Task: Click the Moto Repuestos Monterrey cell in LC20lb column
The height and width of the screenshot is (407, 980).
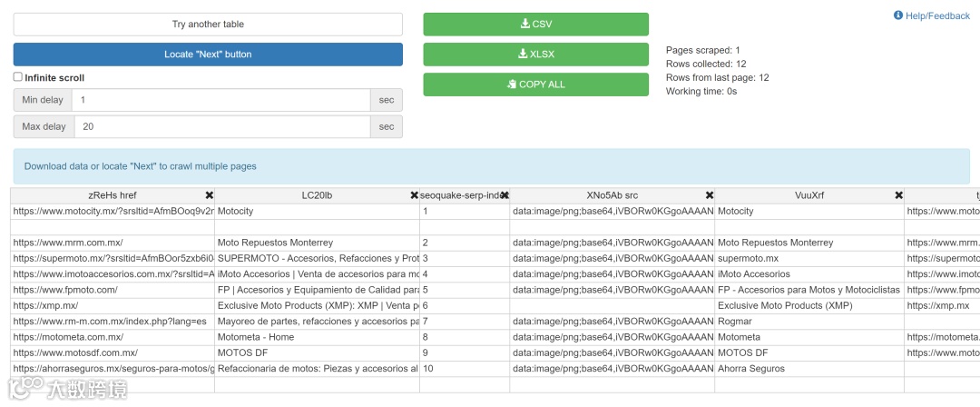Action: (317, 243)
